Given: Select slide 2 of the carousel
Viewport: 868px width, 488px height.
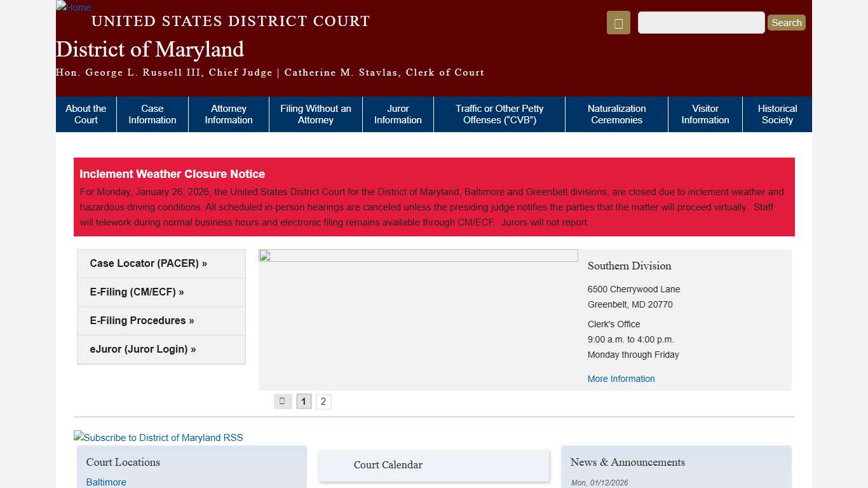Looking at the screenshot, I should click(323, 401).
